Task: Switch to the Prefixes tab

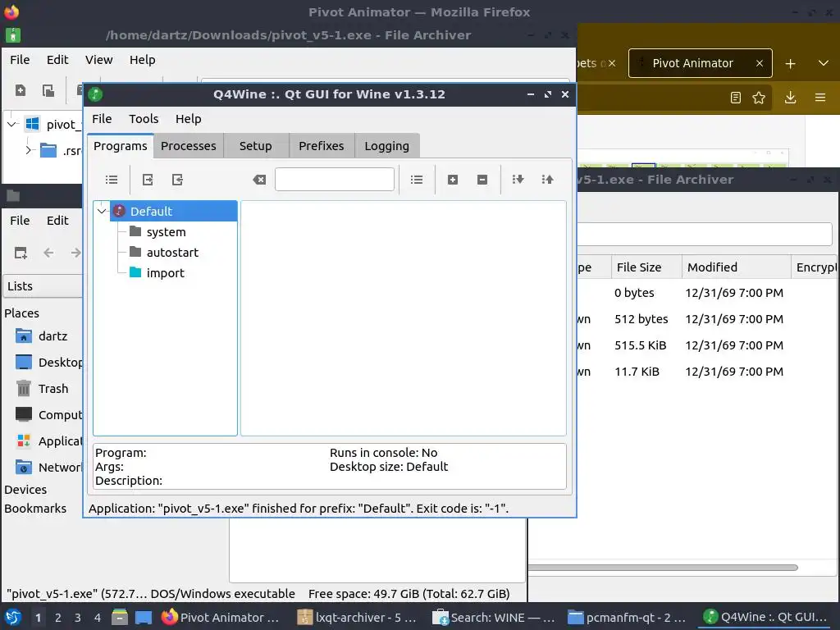Action: point(322,146)
